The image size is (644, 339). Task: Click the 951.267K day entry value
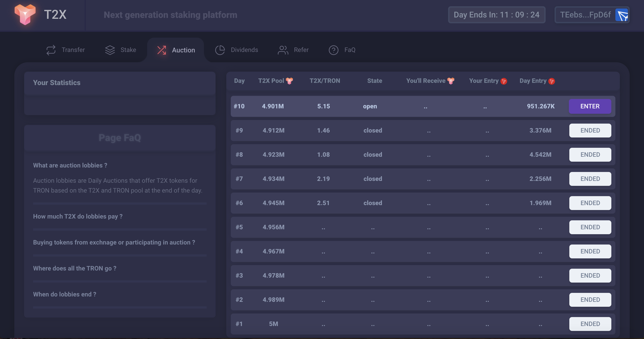(x=540, y=106)
